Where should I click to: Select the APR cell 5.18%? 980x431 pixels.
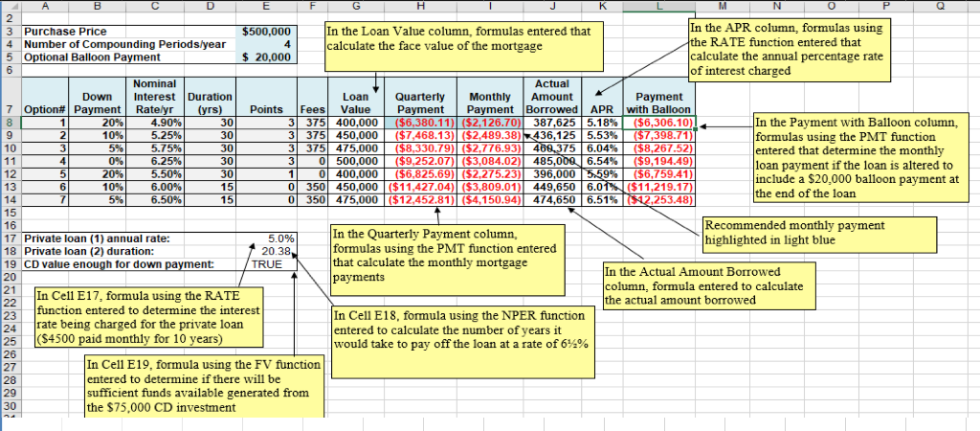(x=602, y=123)
